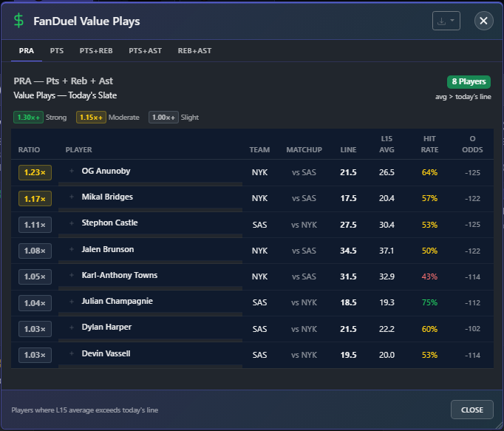504x431 pixels.
Task: Click the green dollar sign icon
Action: pyautogui.click(x=18, y=21)
